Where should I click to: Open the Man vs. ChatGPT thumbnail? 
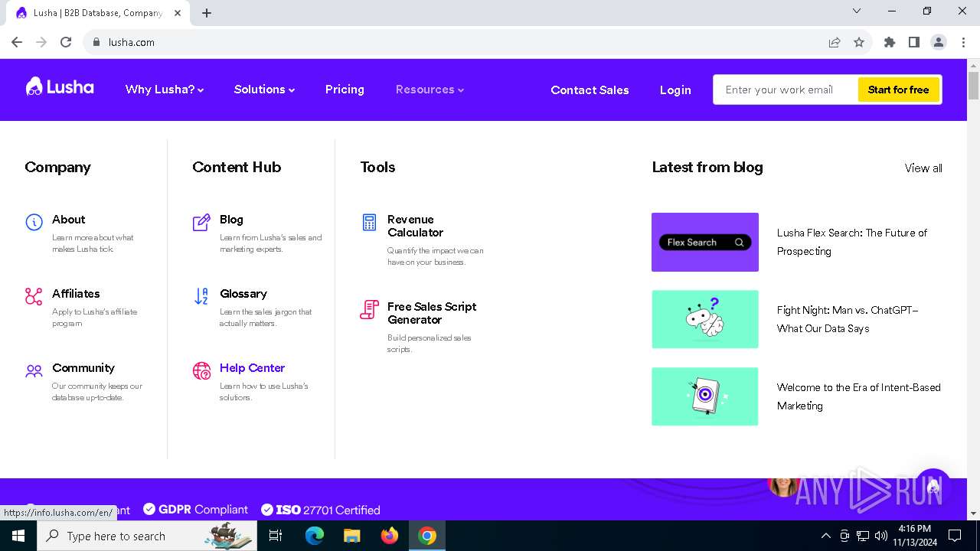tap(705, 319)
